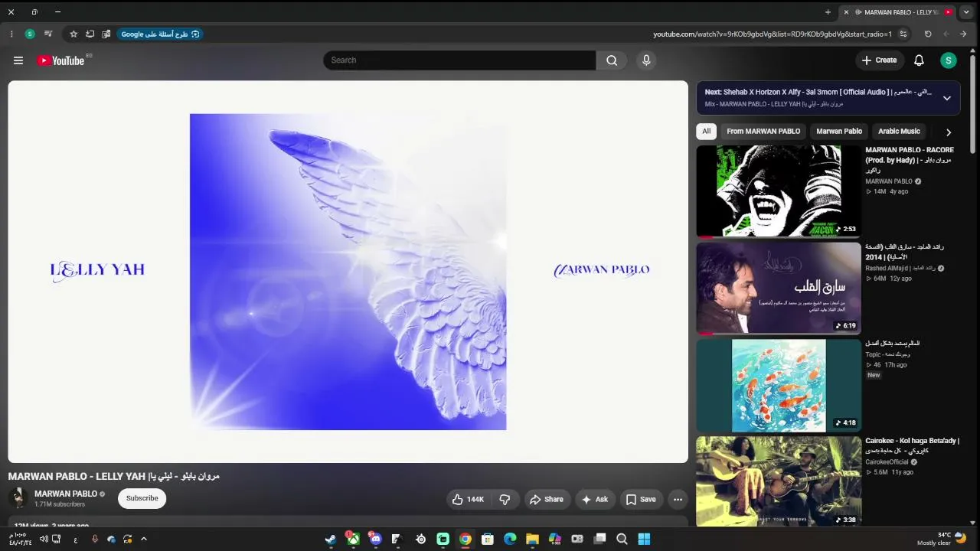Image resolution: width=980 pixels, height=551 pixels.
Task: Open the Rashed AlMajid video thumbnail
Action: point(779,289)
